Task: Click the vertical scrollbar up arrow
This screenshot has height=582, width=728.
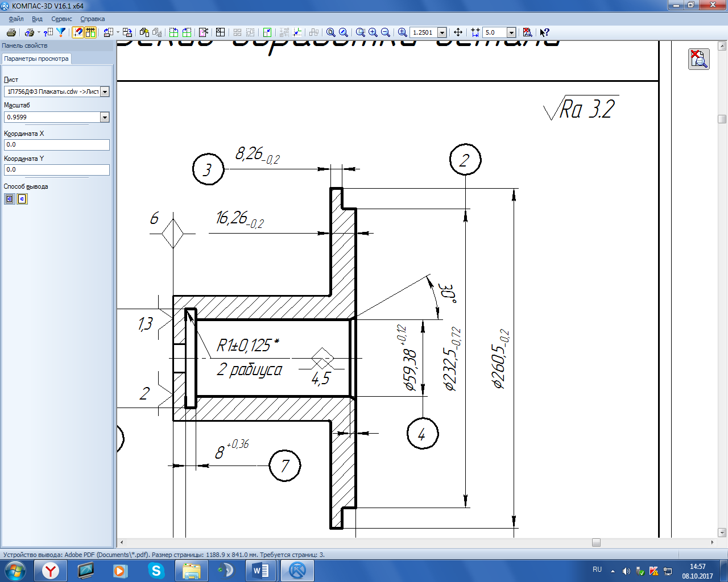Action: pyautogui.click(x=722, y=46)
